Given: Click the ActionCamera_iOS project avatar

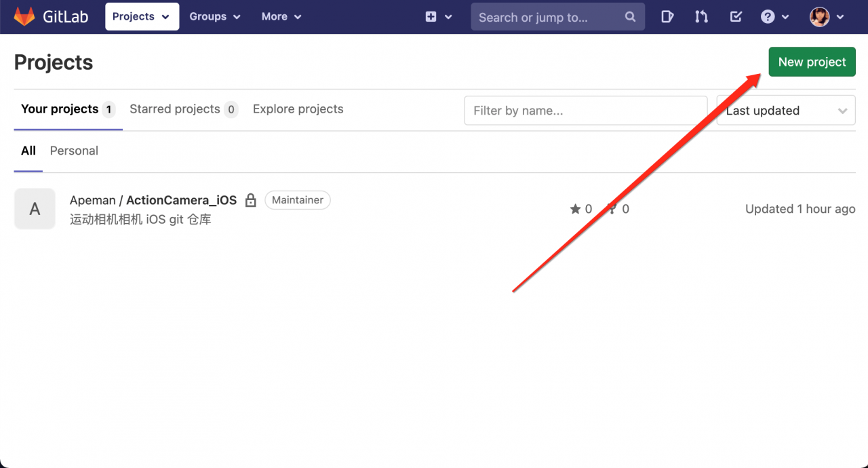Looking at the screenshot, I should [x=35, y=208].
